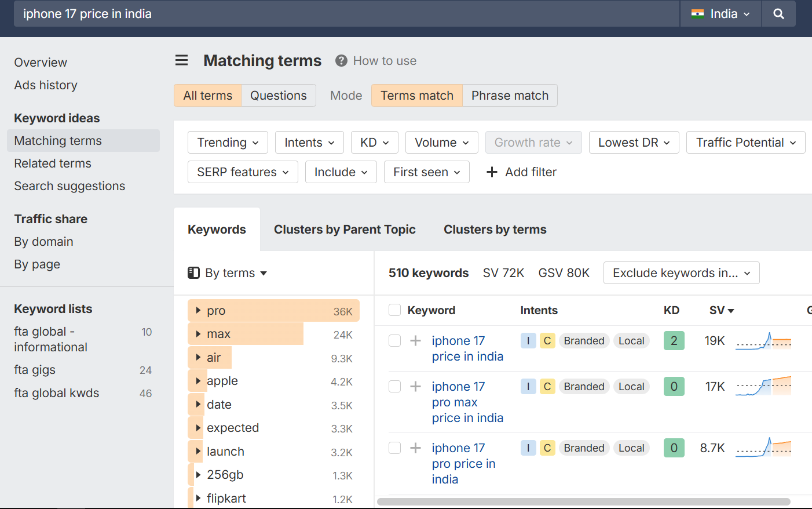Screen dimensions: 812x509
Task: Open the 'iphone 17 pro max price in india' keyword link
Action: (x=467, y=402)
